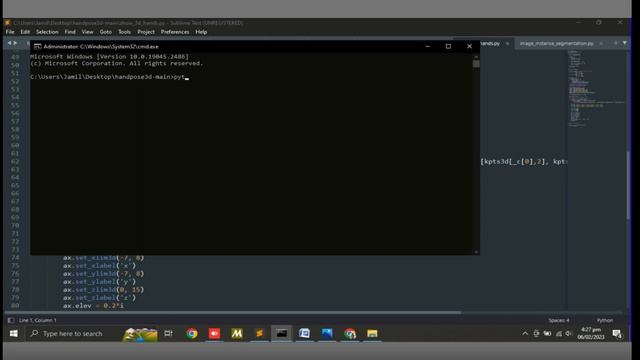Go to next tab with right arrow
This screenshot has width=640, height=360.
tap(16, 43)
